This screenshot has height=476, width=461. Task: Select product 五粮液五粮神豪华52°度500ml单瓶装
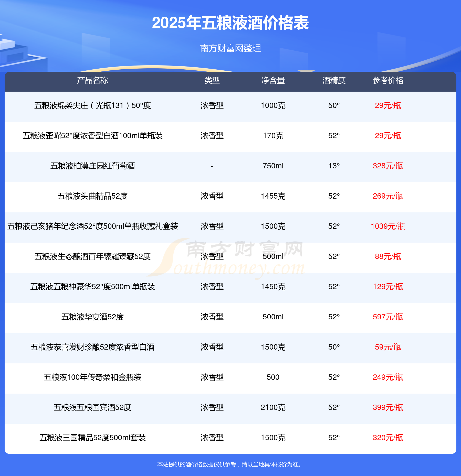tap(92, 287)
